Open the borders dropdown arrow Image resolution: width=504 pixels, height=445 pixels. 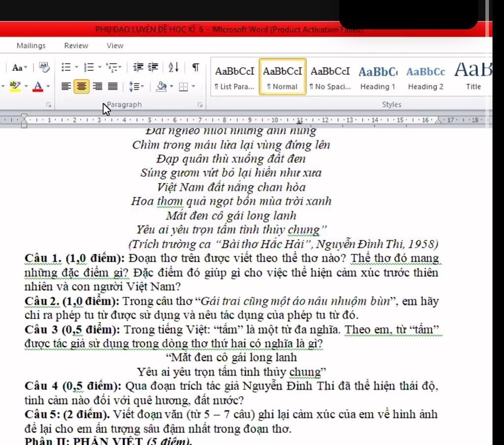(x=193, y=86)
